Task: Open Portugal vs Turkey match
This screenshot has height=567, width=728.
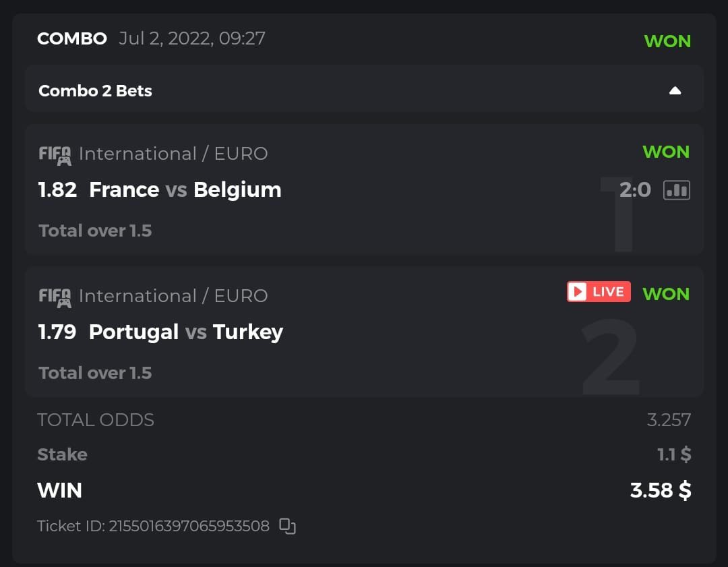Action: pyautogui.click(x=185, y=332)
